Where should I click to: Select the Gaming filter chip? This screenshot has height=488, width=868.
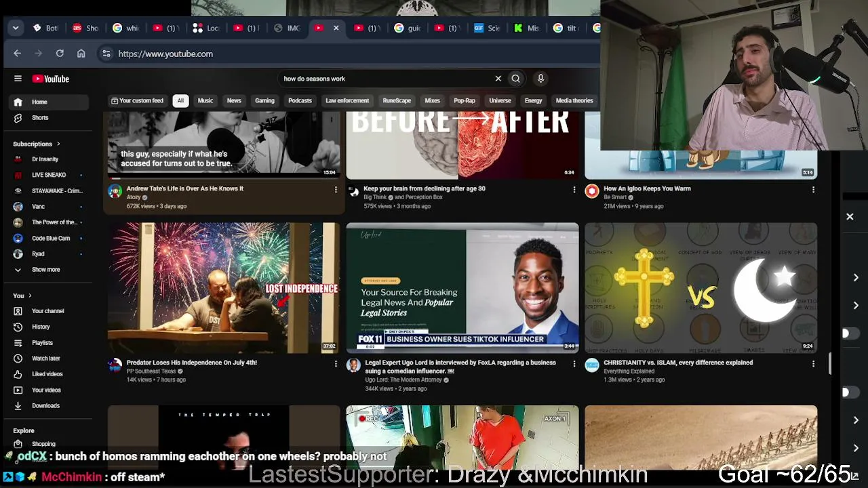point(264,100)
